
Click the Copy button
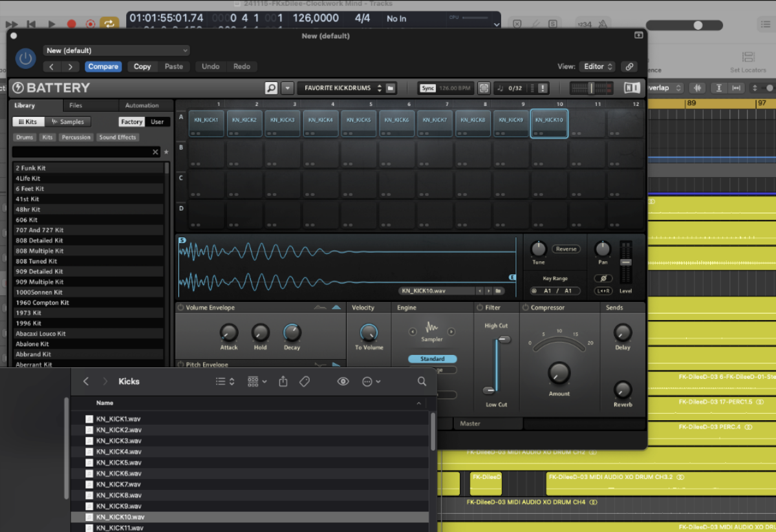pos(142,67)
